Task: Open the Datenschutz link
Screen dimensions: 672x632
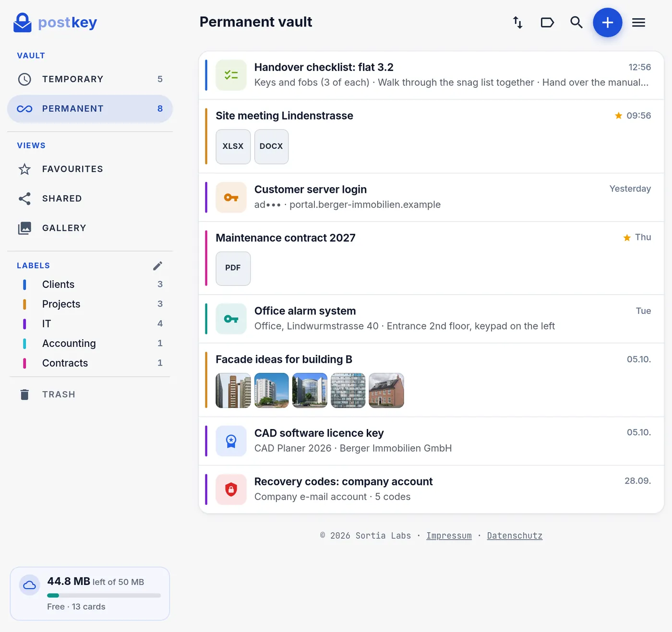Action: tap(515, 536)
